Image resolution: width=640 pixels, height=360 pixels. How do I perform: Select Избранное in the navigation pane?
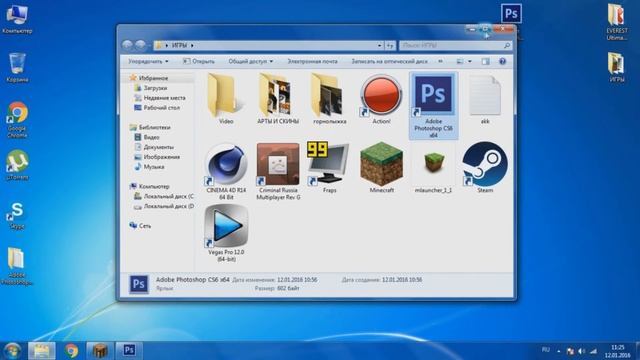point(153,78)
